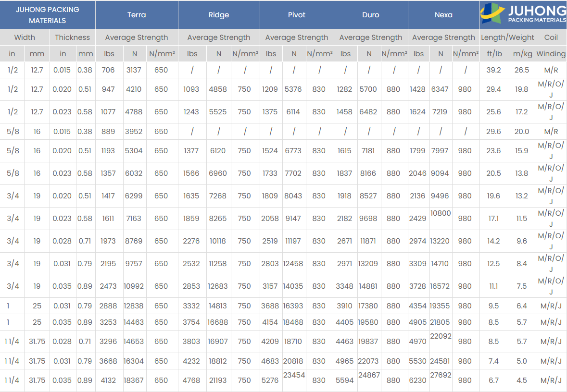Select the strength value 706 under Terra lbs
567x392 pixels.
click(x=109, y=70)
